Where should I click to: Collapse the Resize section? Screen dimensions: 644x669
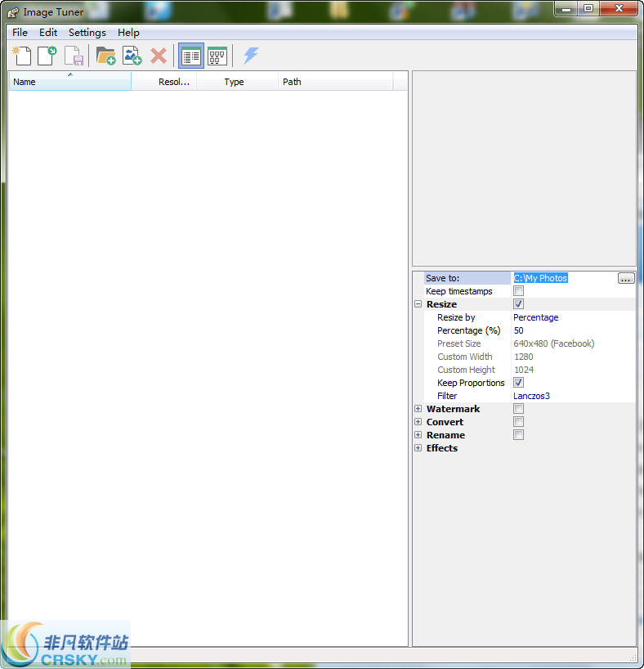click(x=418, y=304)
